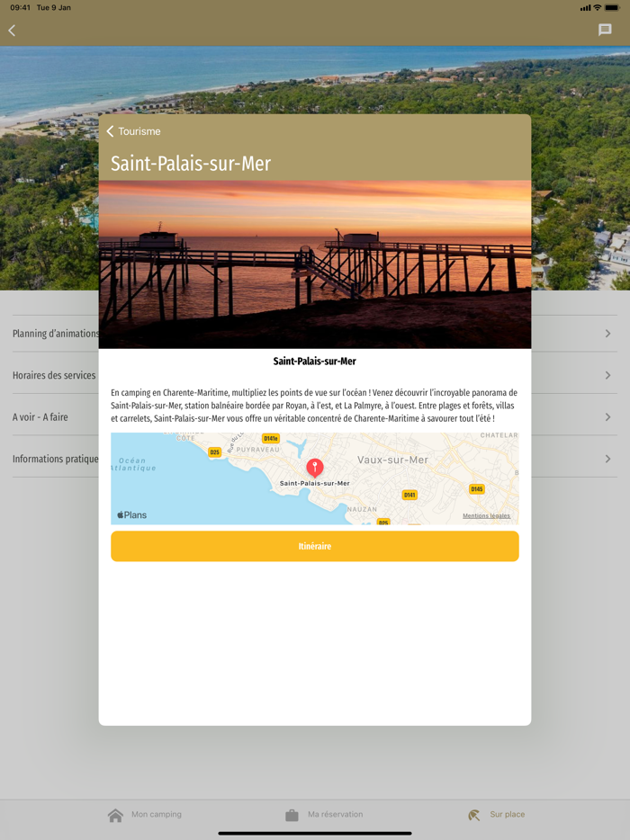Image resolution: width=630 pixels, height=840 pixels.
Task: Open the Saint-Palais-sur-Mer map preview
Action: point(315,478)
